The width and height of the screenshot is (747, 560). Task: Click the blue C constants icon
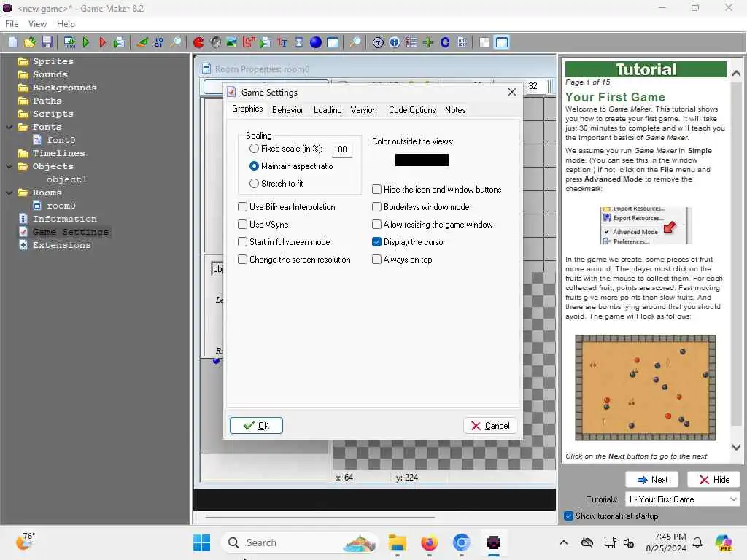click(445, 42)
